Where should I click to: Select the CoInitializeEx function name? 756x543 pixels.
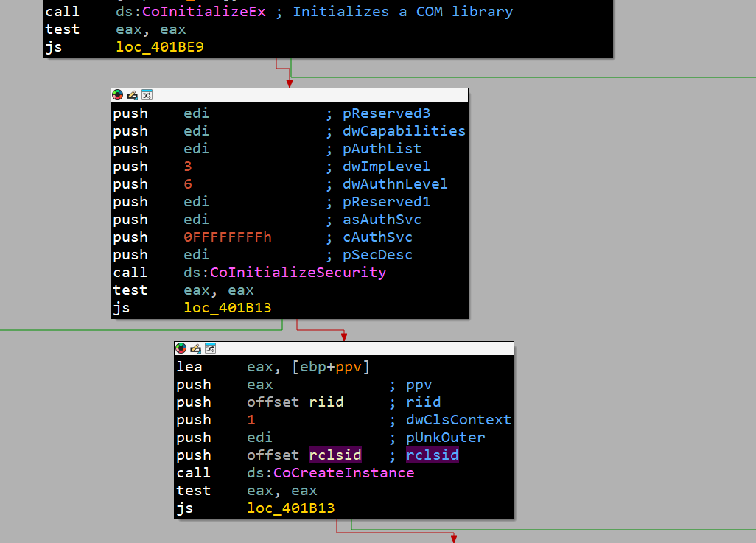[x=204, y=12]
